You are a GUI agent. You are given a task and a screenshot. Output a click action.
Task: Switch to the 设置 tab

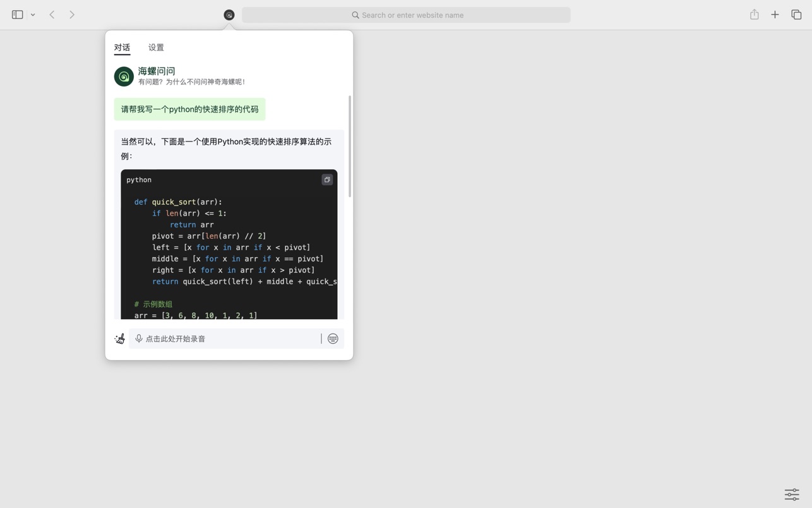tap(156, 47)
